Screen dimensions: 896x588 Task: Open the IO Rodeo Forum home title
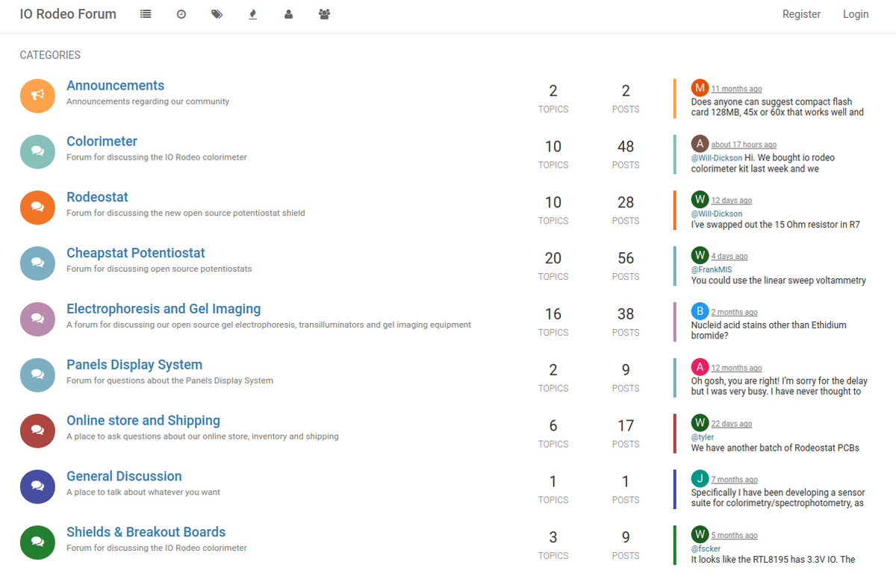pyautogui.click(x=67, y=13)
